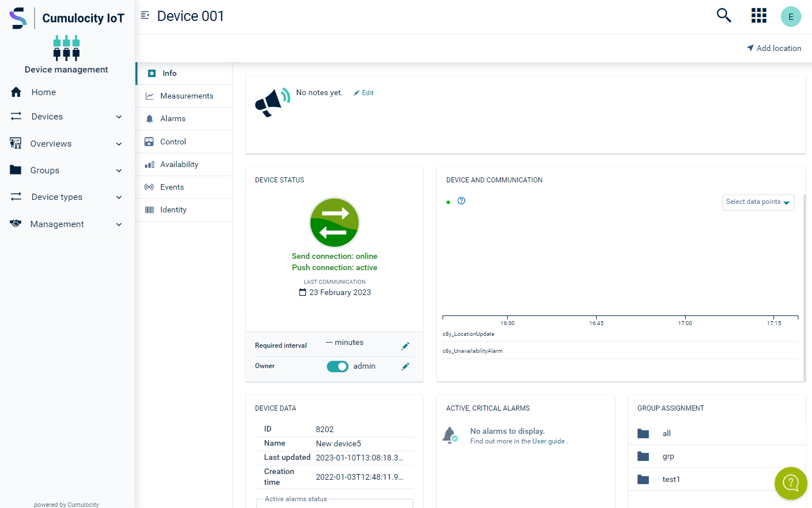
Task: Open the green help chat bubble button
Action: pos(790,483)
